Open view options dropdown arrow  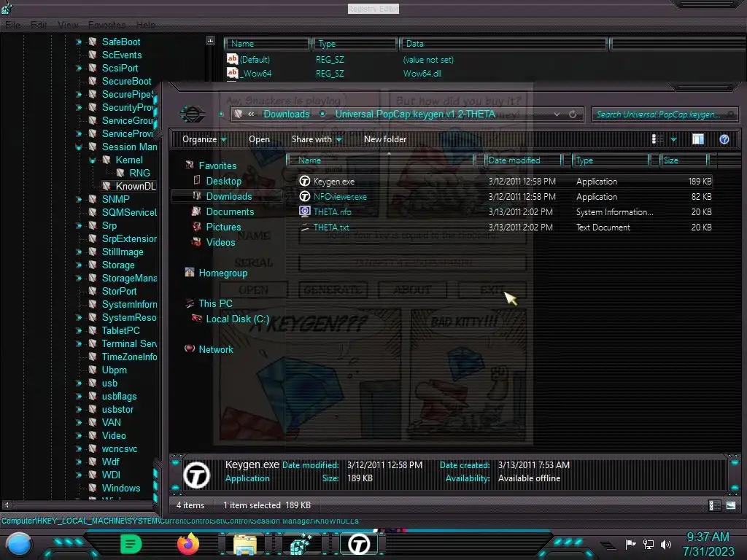click(x=673, y=139)
